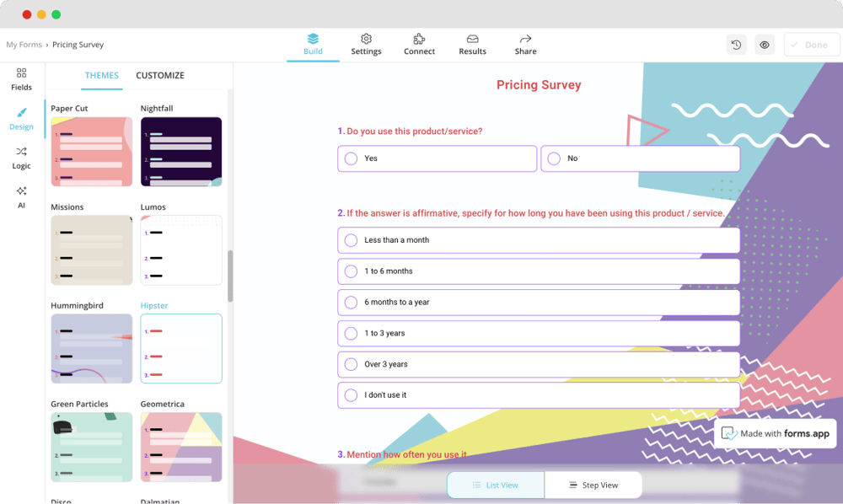Viewport: 843px width, 504px height.
Task: Click the themes list scrollbar
Action: coord(230,276)
